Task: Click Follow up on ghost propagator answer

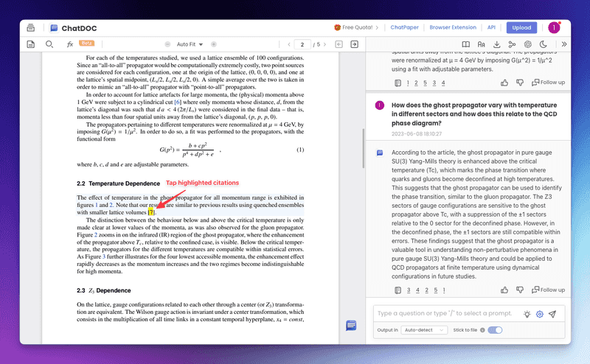Action: [548, 290]
